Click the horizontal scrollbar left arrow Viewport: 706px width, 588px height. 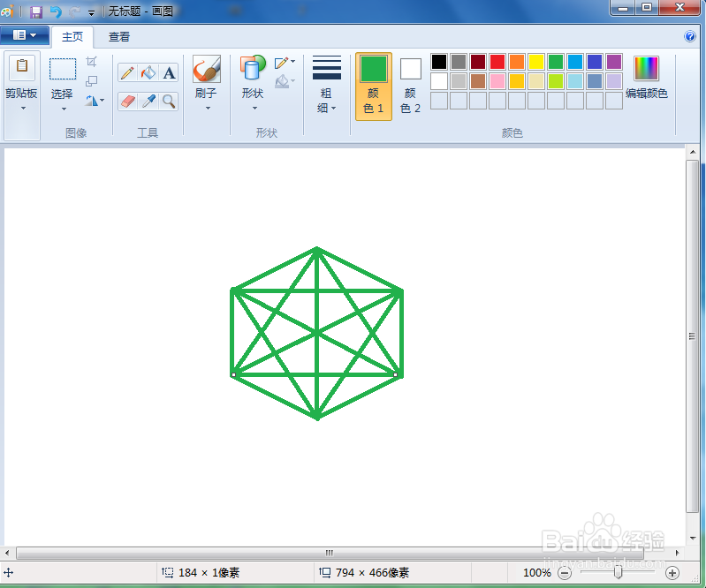[x=7, y=553]
